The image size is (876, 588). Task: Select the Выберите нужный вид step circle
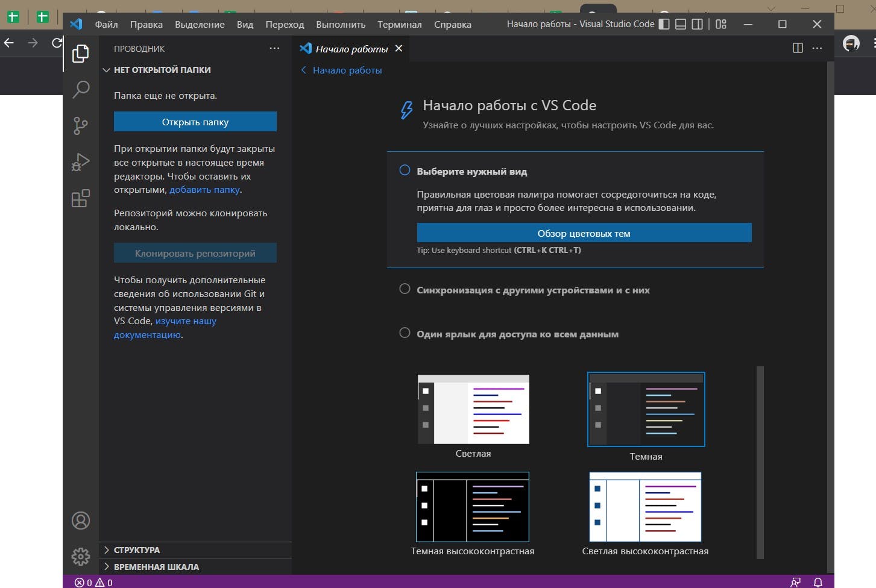point(405,170)
